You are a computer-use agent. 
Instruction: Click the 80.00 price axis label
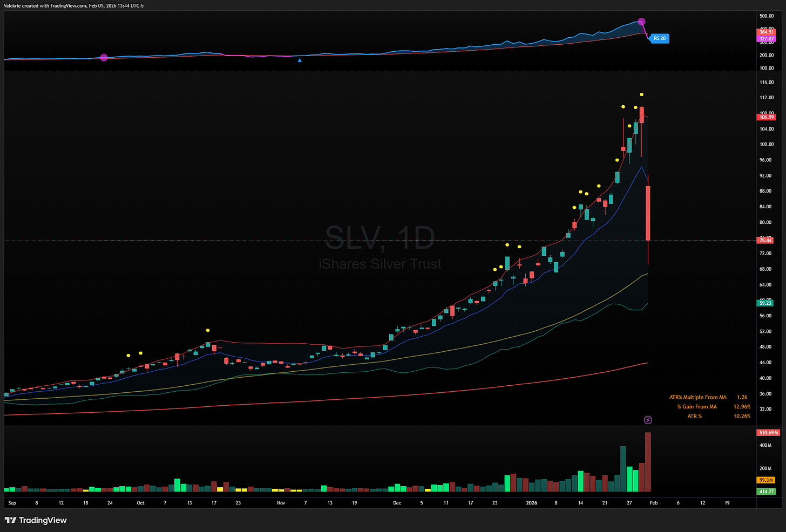coord(766,222)
